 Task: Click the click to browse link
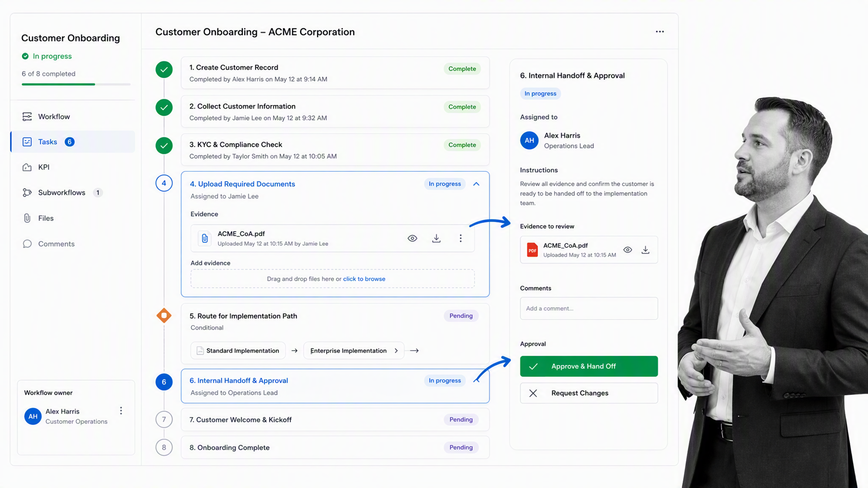[x=364, y=279]
